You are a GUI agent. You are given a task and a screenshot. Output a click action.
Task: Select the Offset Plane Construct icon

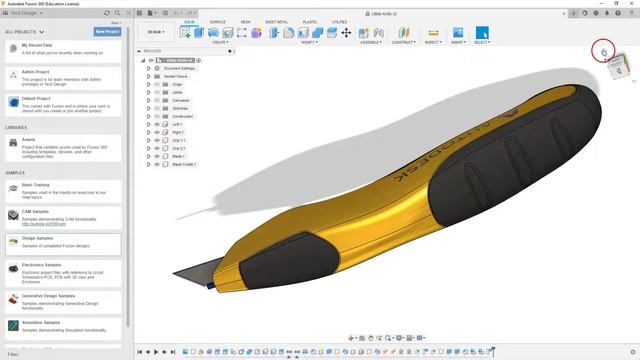tap(404, 33)
